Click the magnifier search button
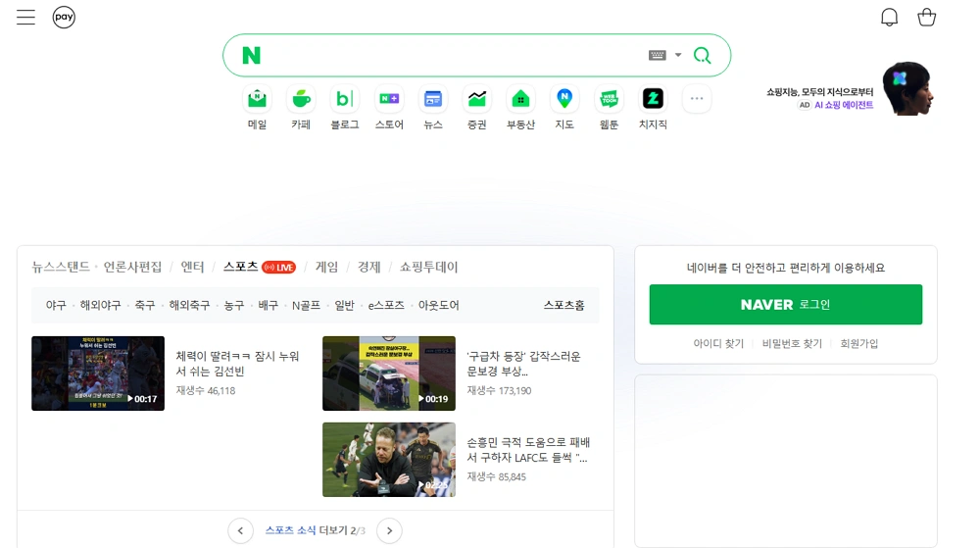The image size is (980, 548). tap(702, 56)
